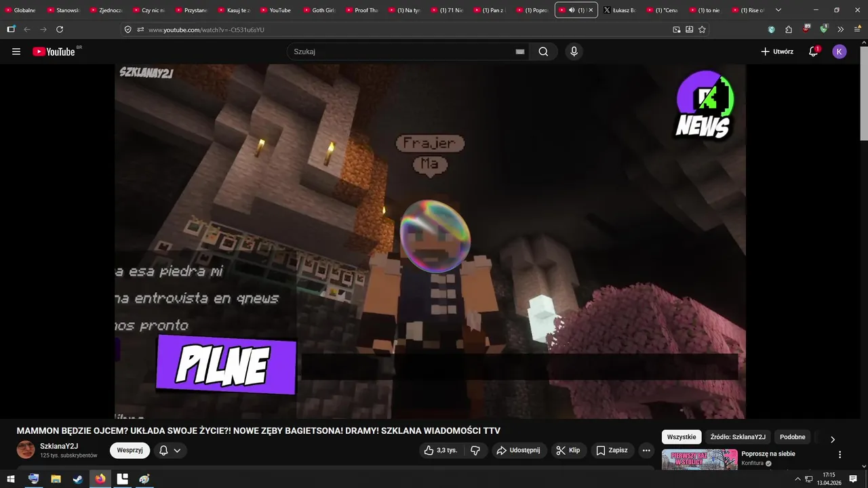Image resolution: width=868 pixels, height=488 pixels.
Task: Open Firefox from the taskbar
Action: click(x=100, y=479)
